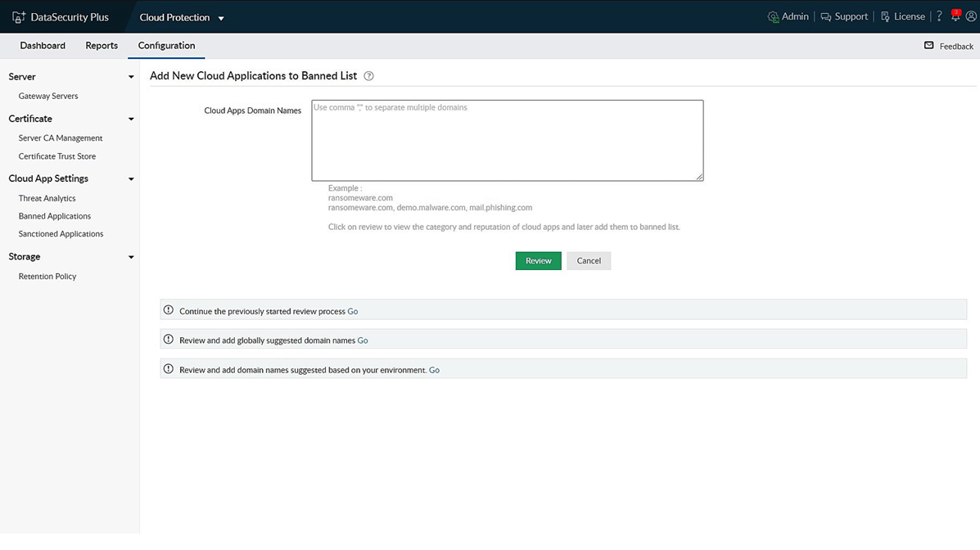Open the notification bell with 3 alerts

click(x=955, y=16)
